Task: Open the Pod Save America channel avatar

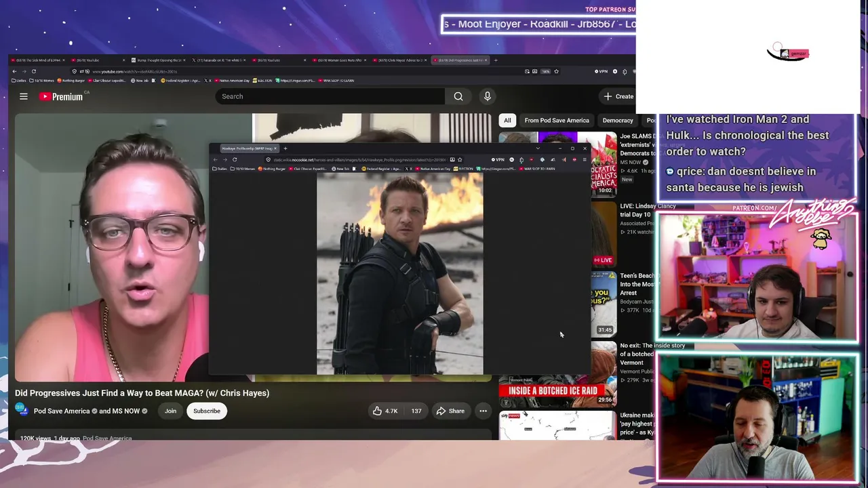Action: 22,411
